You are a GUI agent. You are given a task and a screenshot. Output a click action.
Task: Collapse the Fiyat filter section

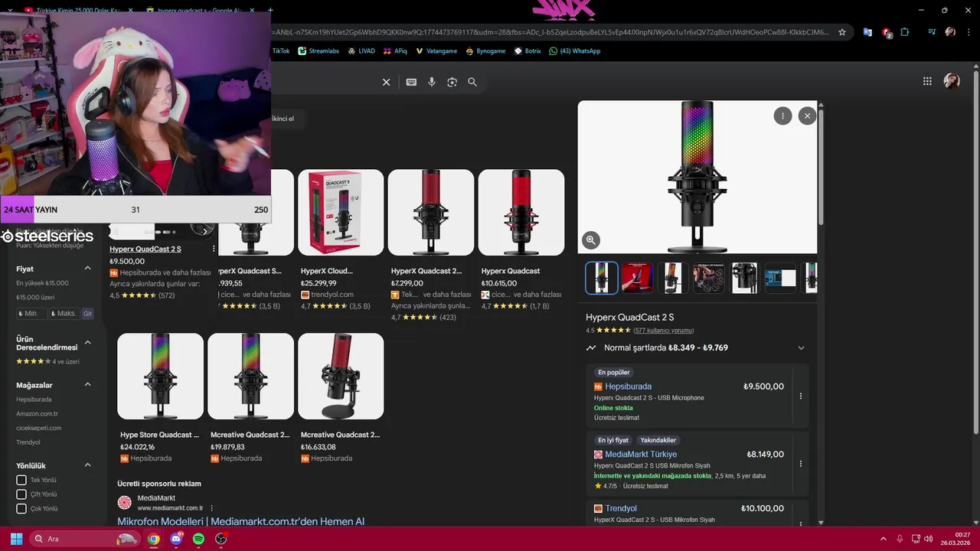(87, 269)
